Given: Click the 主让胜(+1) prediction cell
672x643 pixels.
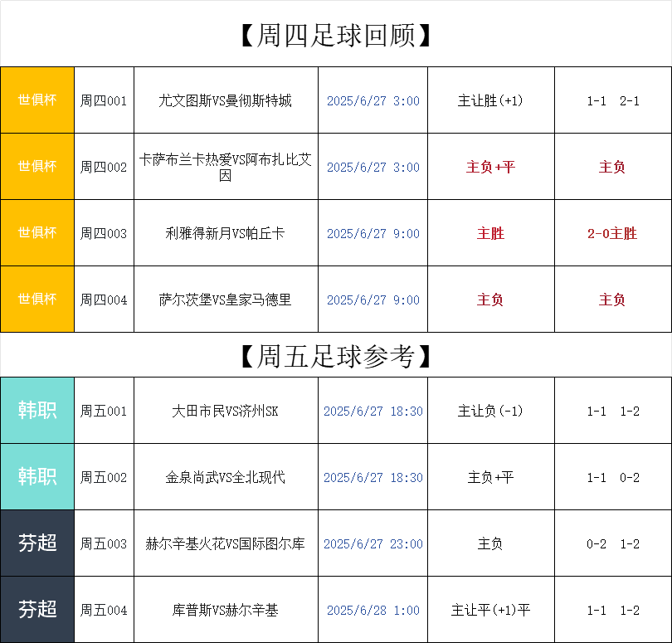Looking at the screenshot, I should (491, 100).
